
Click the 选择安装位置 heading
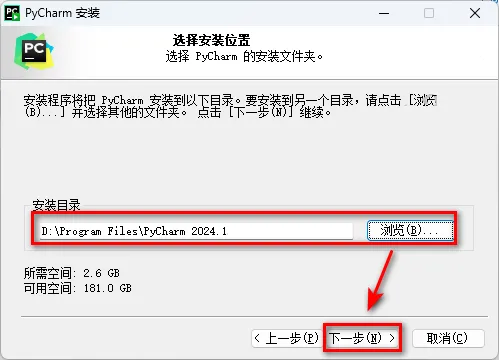pos(211,40)
